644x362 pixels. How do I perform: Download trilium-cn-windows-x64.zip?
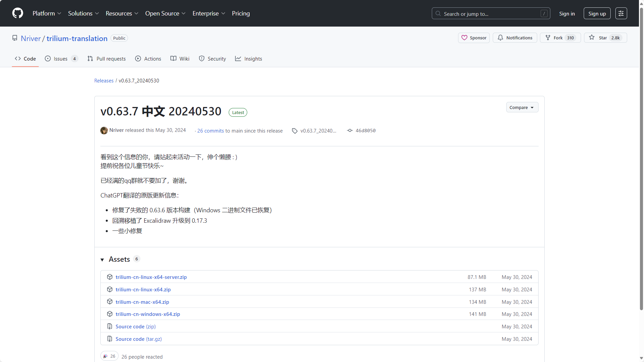(x=148, y=314)
